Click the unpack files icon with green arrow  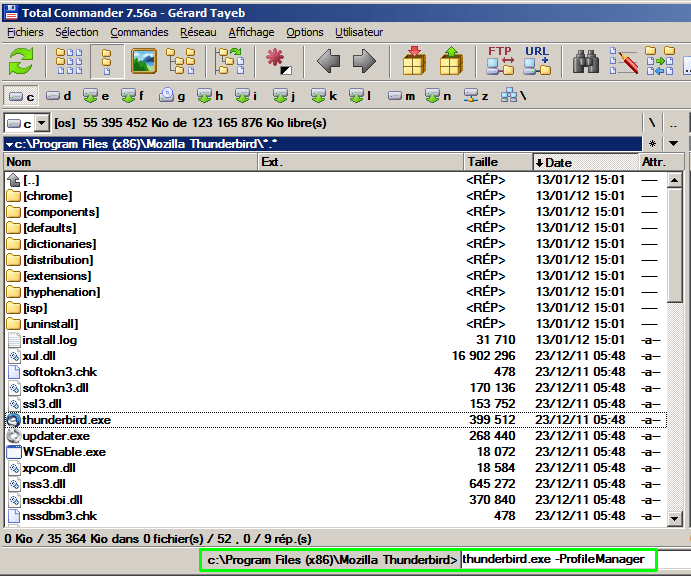click(451, 62)
